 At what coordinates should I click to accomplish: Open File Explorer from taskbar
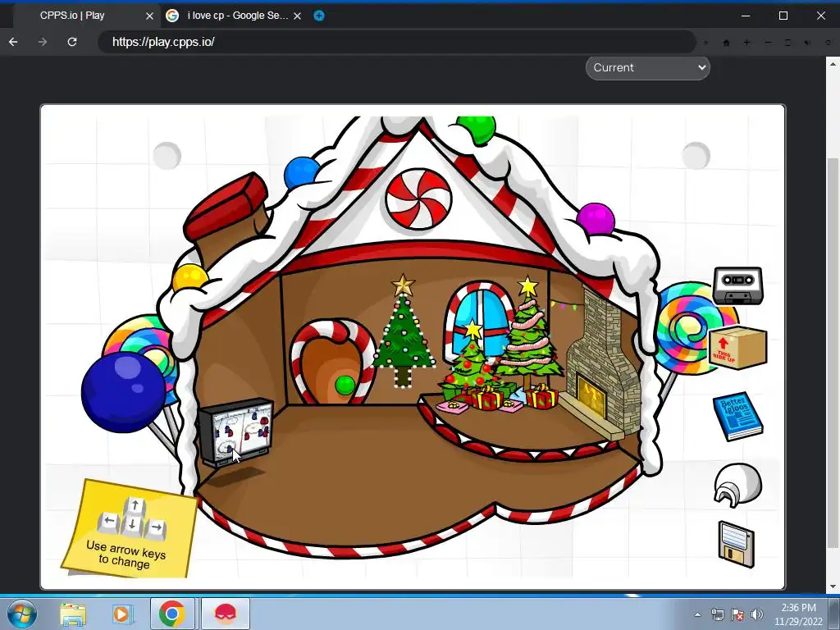[73, 614]
